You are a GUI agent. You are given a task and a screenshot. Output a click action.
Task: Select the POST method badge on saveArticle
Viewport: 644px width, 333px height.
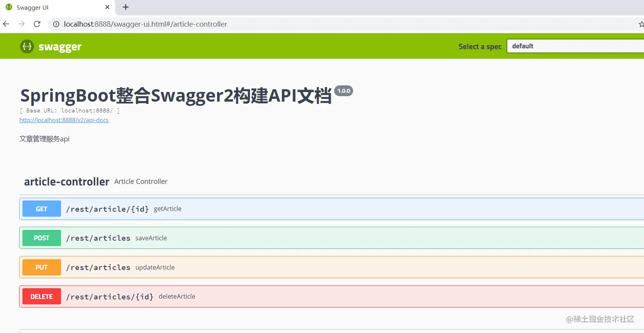point(41,238)
